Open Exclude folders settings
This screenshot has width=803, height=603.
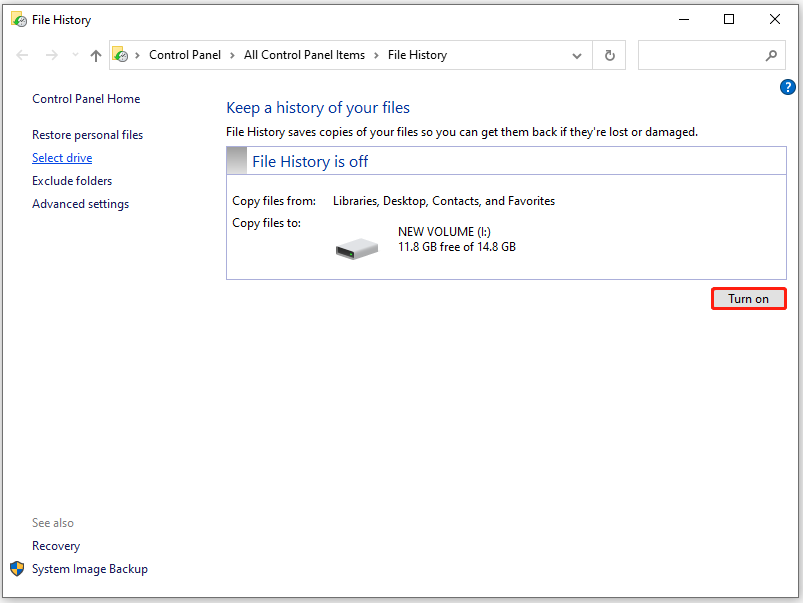pos(72,181)
